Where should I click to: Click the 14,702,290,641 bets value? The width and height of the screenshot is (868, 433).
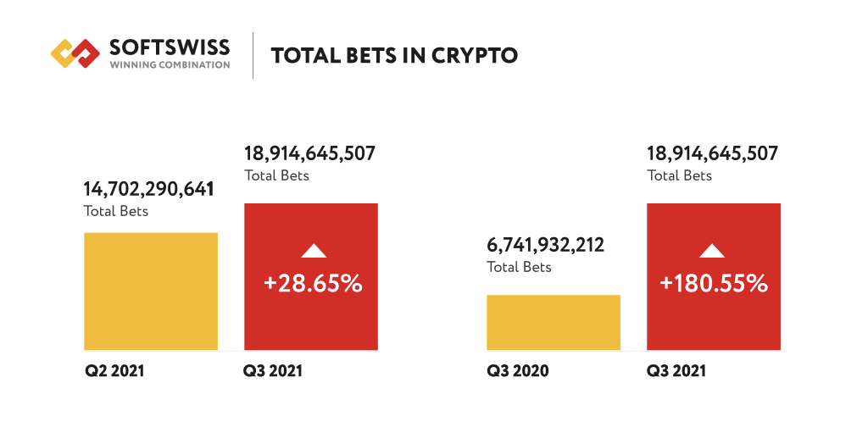tap(148, 189)
